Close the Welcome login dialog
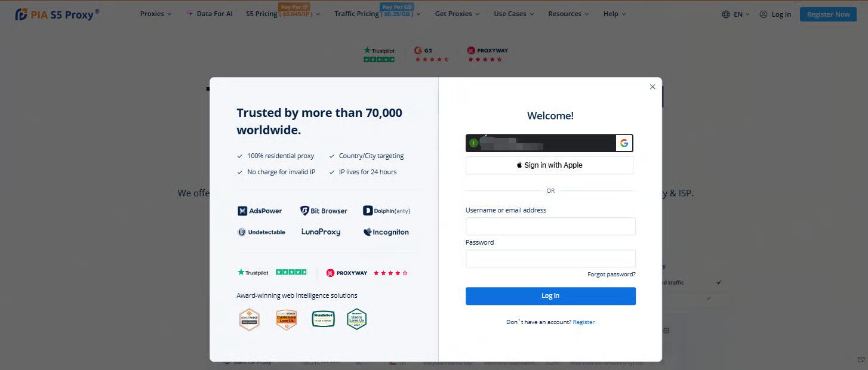Viewport: 868px width, 370px height. 652,87
